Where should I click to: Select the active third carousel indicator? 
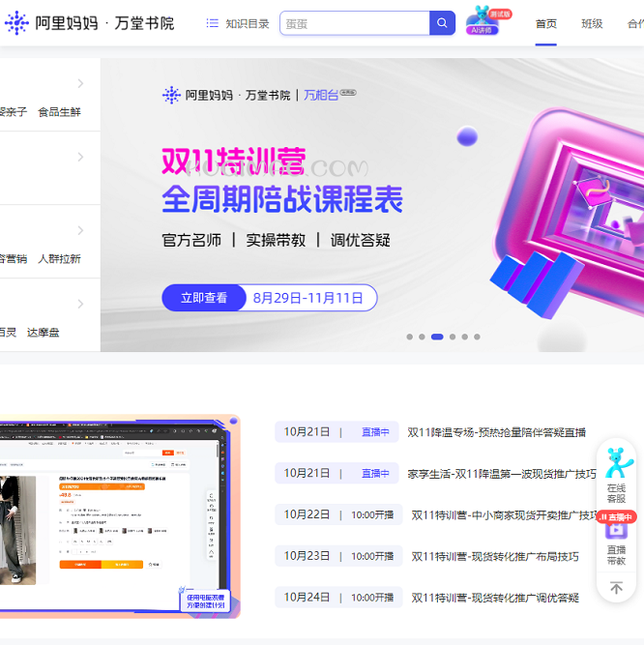coord(437,337)
